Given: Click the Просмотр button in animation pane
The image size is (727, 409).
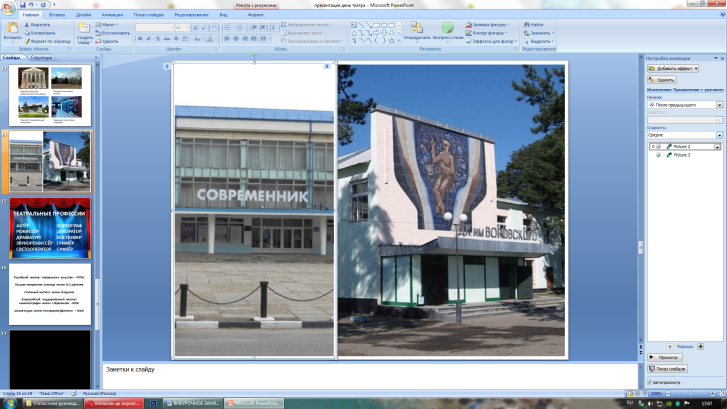Looking at the screenshot, I should (x=666, y=357).
